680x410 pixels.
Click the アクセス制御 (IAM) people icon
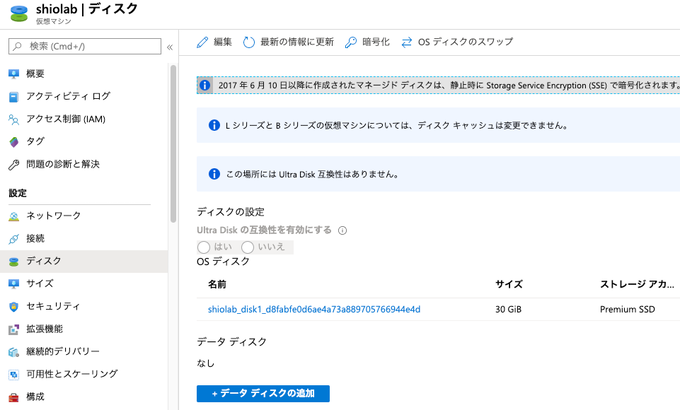(x=14, y=119)
